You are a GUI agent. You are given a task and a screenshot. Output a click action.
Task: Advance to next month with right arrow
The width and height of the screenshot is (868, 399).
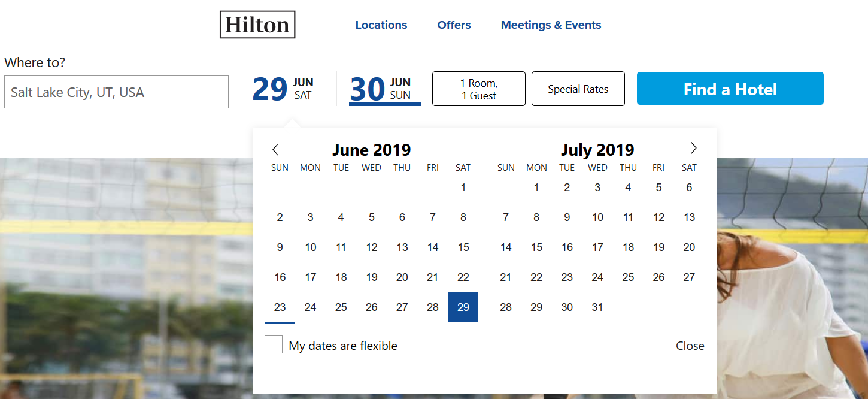point(693,148)
